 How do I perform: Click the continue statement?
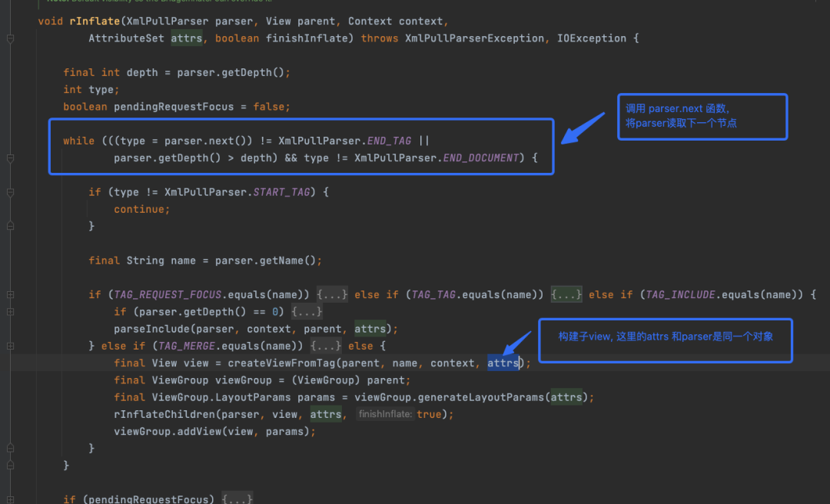coord(142,209)
